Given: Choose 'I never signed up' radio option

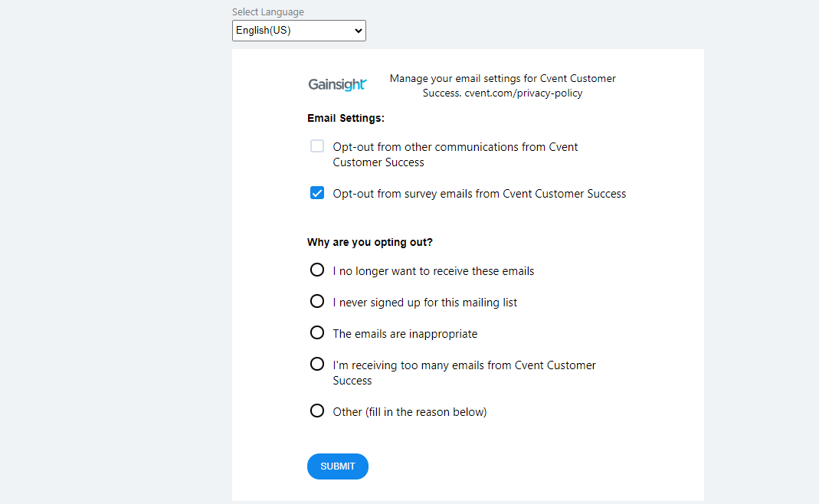Looking at the screenshot, I should pos(317,301).
